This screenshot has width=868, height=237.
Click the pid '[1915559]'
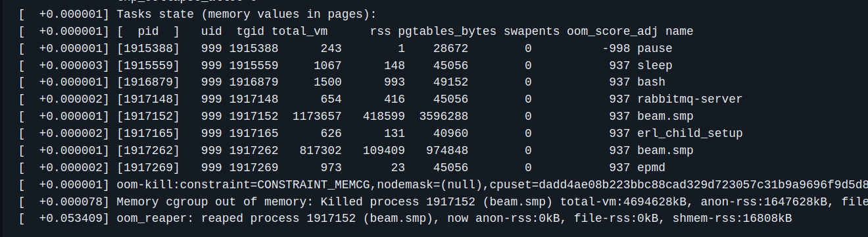[148, 65]
